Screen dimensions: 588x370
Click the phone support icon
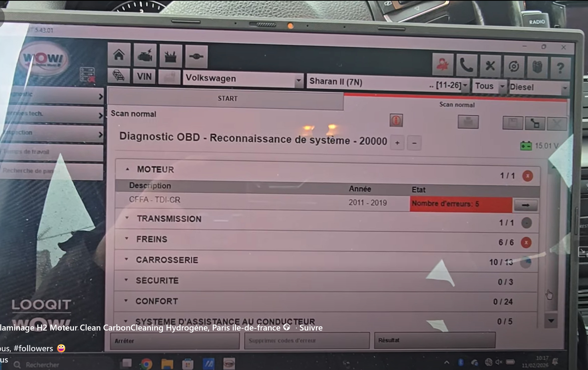click(466, 65)
